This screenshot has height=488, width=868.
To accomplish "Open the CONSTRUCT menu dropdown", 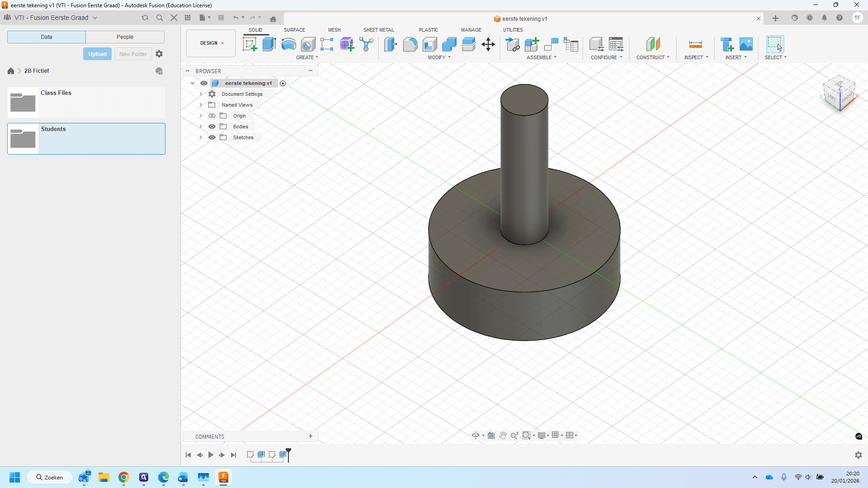I will pyautogui.click(x=653, y=57).
